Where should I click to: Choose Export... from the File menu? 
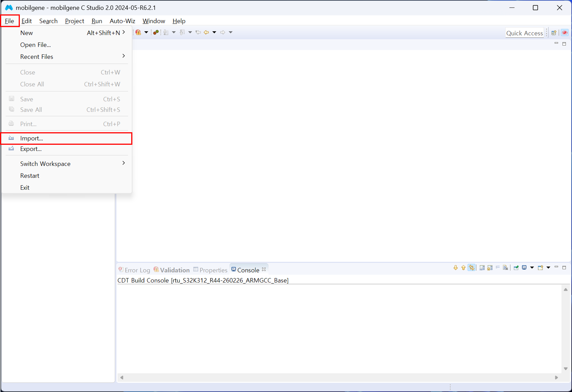point(66,149)
